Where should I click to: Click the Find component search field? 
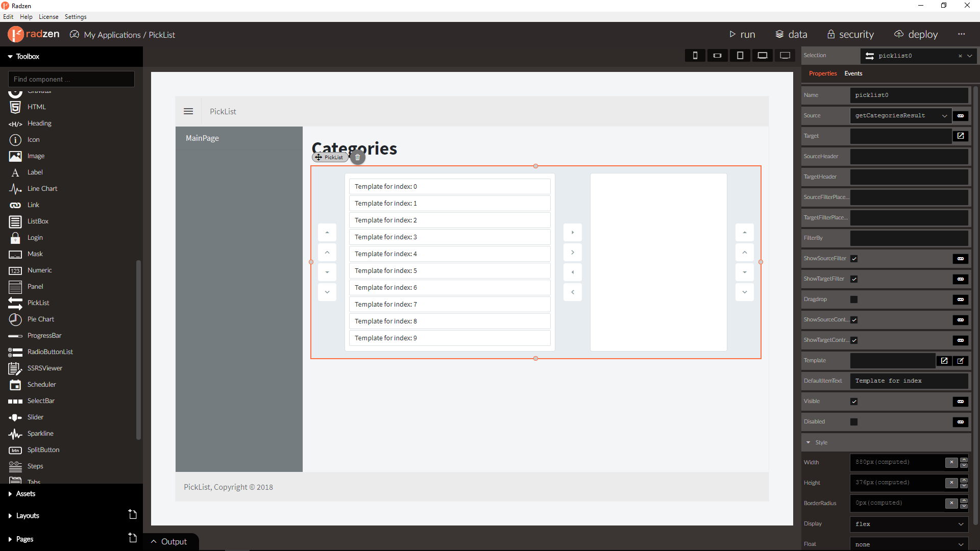tap(71, 79)
